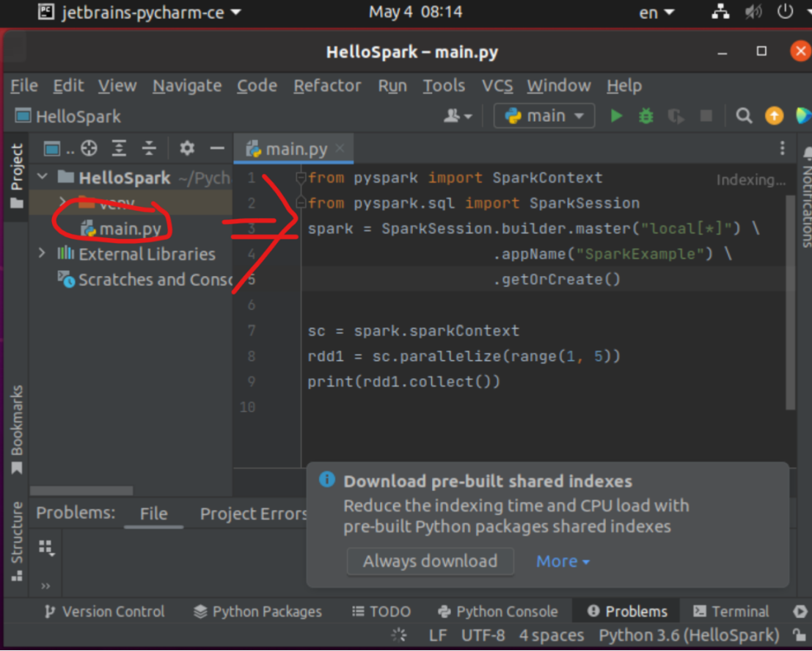This screenshot has width=812, height=651.
Task: Open Version Control tool window
Action: click(104, 611)
